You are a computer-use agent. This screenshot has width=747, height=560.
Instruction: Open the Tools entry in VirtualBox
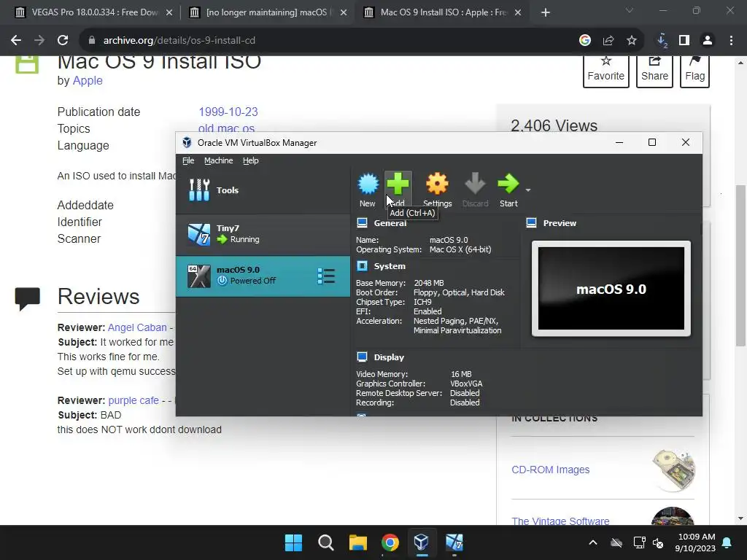click(x=263, y=190)
